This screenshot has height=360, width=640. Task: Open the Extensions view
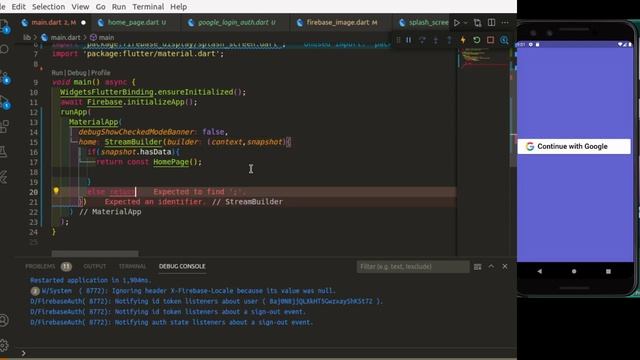pos(4,127)
